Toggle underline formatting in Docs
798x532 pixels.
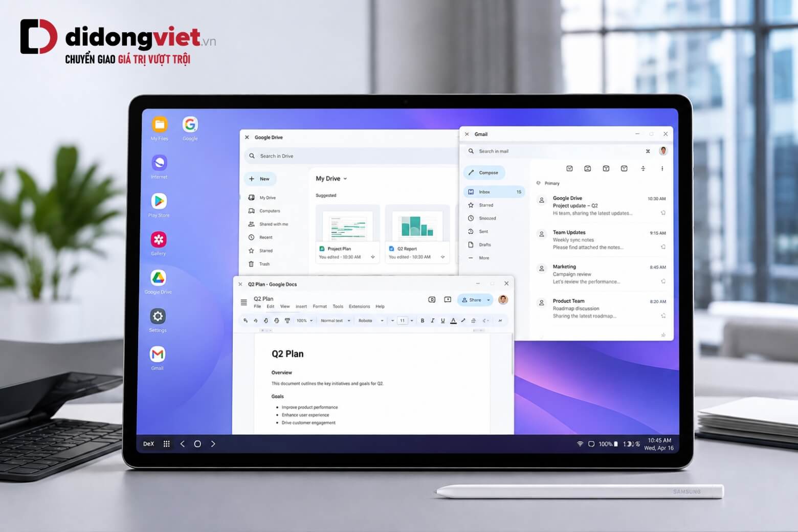(x=443, y=321)
